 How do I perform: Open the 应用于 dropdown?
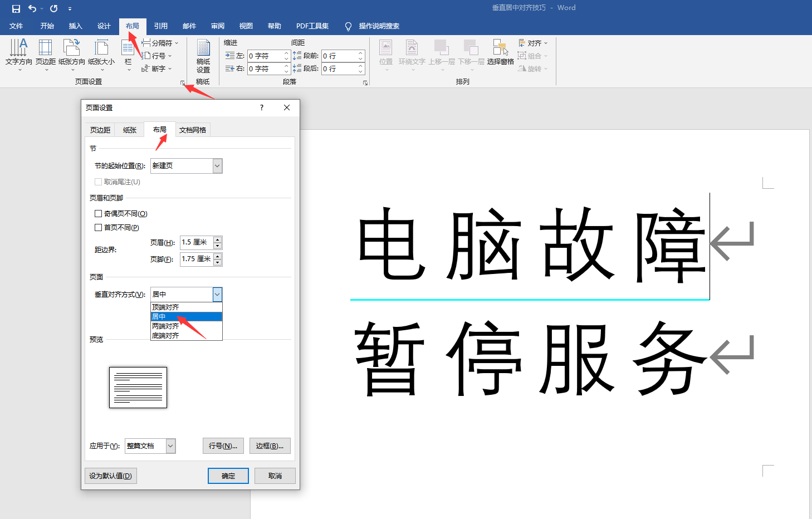click(150, 446)
